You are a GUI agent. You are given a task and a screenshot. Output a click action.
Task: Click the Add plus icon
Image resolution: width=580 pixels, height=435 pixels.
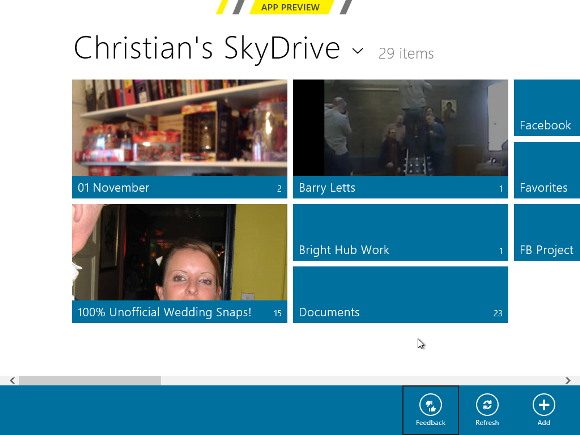544,405
